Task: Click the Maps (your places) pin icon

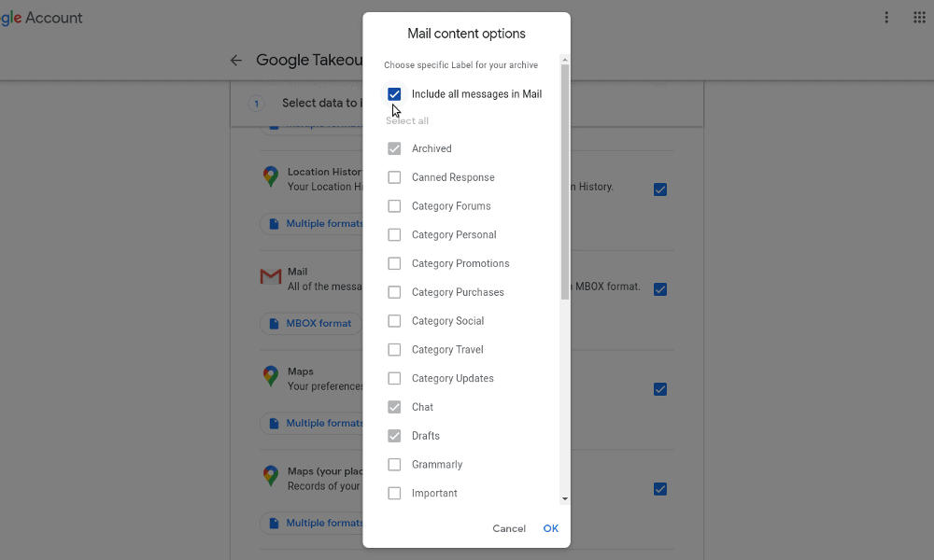Action: (271, 476)
